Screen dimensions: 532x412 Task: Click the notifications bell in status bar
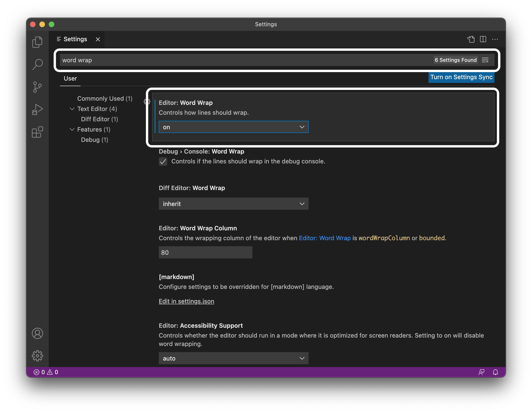pyautogui.click(x=496, y=372)
